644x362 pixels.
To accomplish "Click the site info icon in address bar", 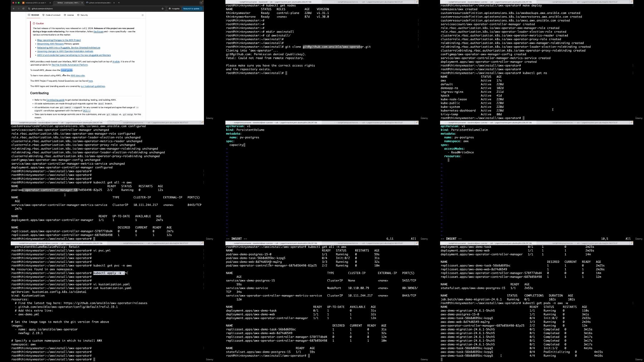I will tap(29, 9).
